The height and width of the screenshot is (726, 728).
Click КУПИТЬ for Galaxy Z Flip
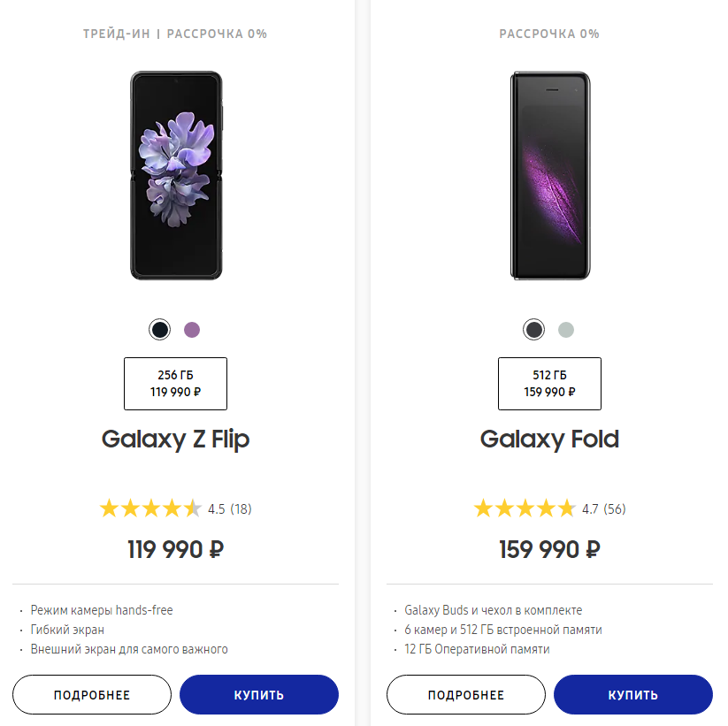pos(258,694)
